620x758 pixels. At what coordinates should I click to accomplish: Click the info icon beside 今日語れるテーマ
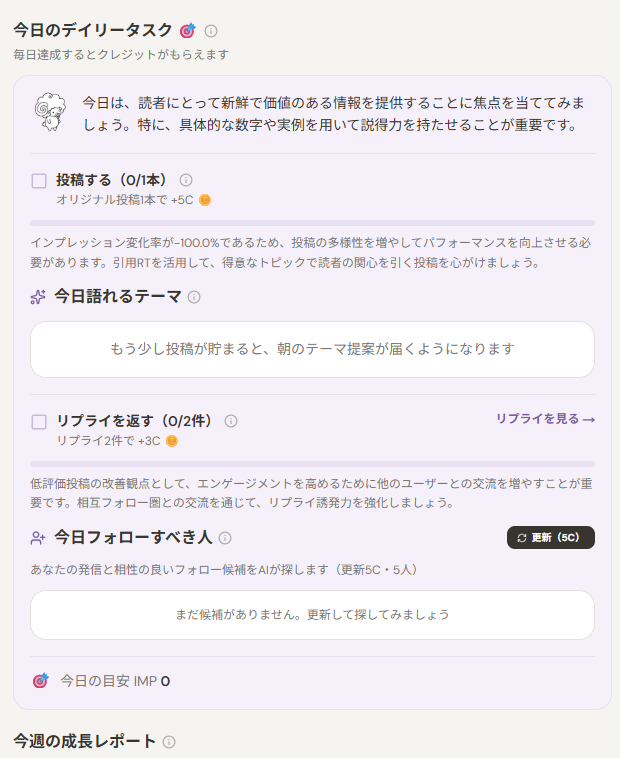click(194, 297)
